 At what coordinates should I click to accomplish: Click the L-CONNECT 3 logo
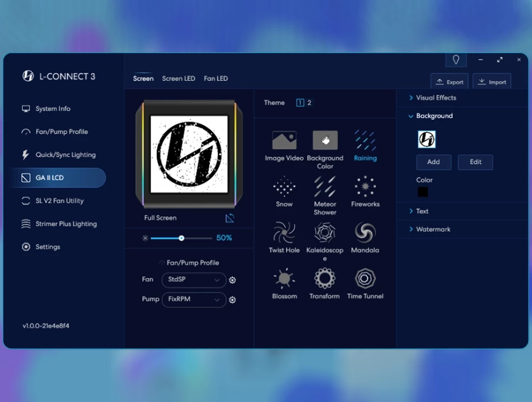[x=28, y=76]
